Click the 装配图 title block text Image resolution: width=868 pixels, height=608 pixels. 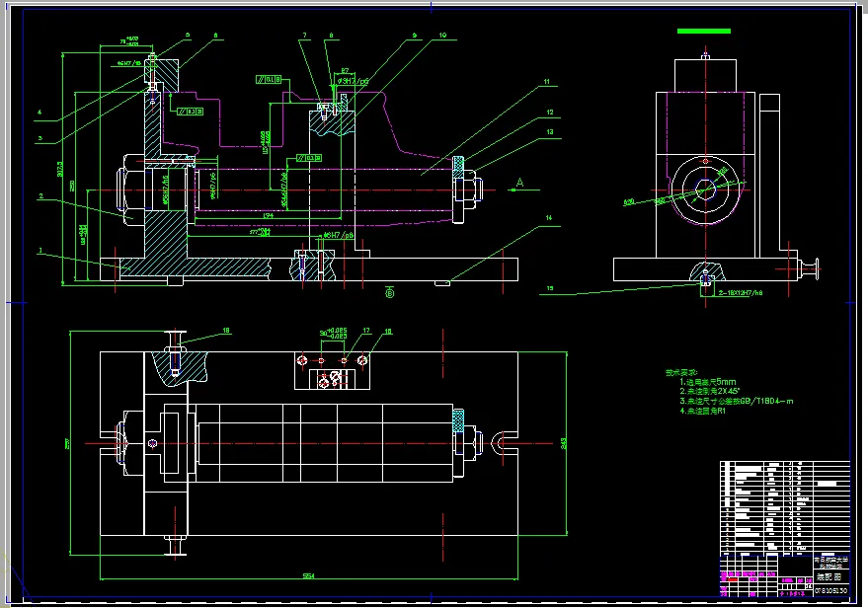click(829, 577)
